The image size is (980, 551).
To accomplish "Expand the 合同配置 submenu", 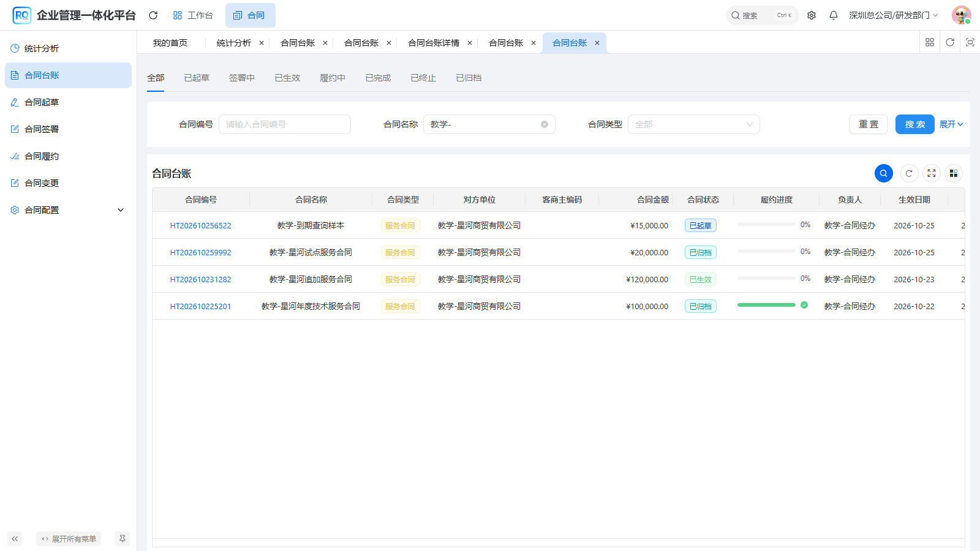I will point(68,210).
